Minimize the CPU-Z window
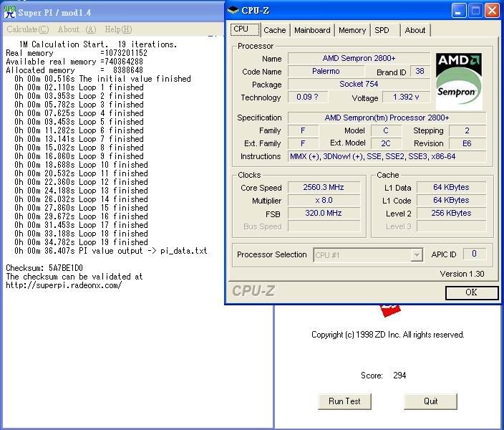Image resolution: width=504 pixels, height=430 pixels. [x=459, y=11]
